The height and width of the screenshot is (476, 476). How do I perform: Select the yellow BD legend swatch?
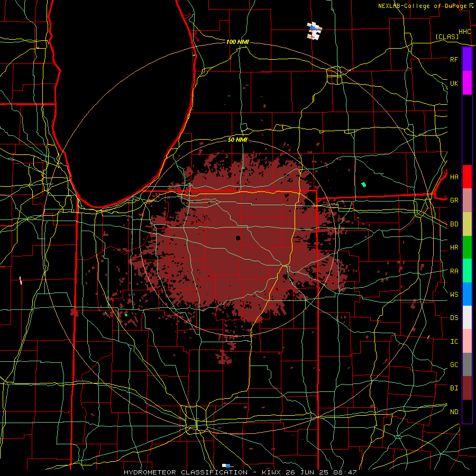pyautogui.click(x=467, y=224)
